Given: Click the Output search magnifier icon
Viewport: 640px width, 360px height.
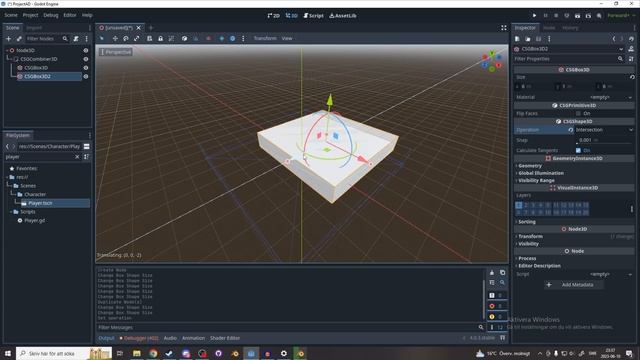Looking at the screenshot, I should (x=502, y=282).
